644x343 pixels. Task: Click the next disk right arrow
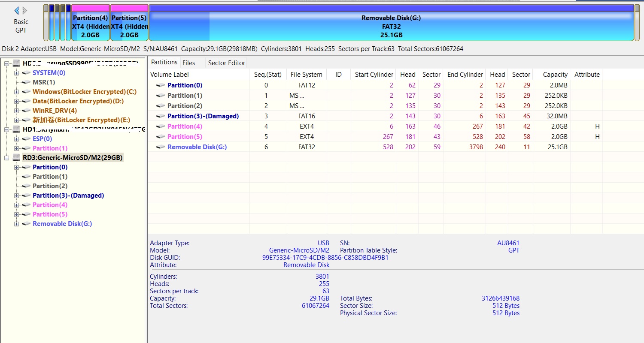[25, 10]
